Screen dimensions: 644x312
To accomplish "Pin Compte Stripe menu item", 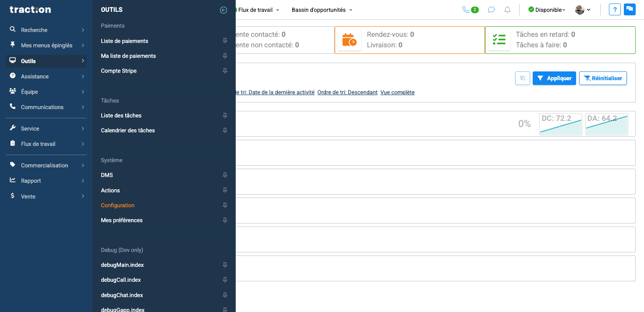I will (x=225, y=71).
